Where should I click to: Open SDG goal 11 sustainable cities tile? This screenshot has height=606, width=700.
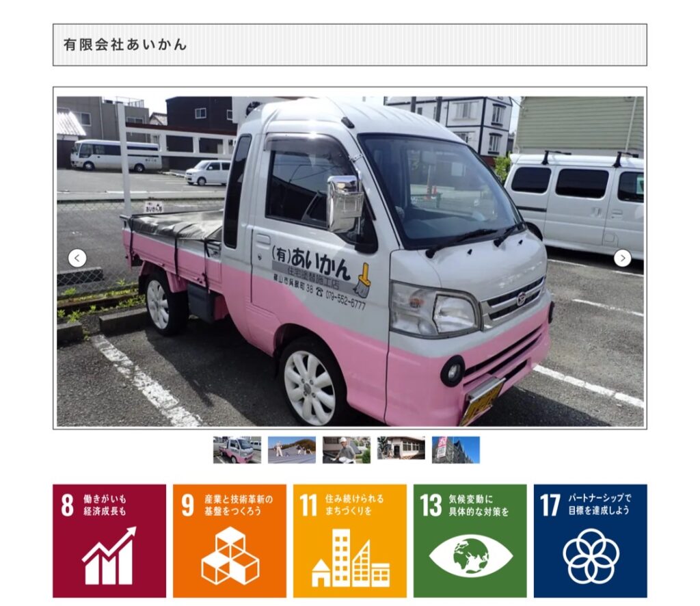pyautogui.click(x=350, y=541)
